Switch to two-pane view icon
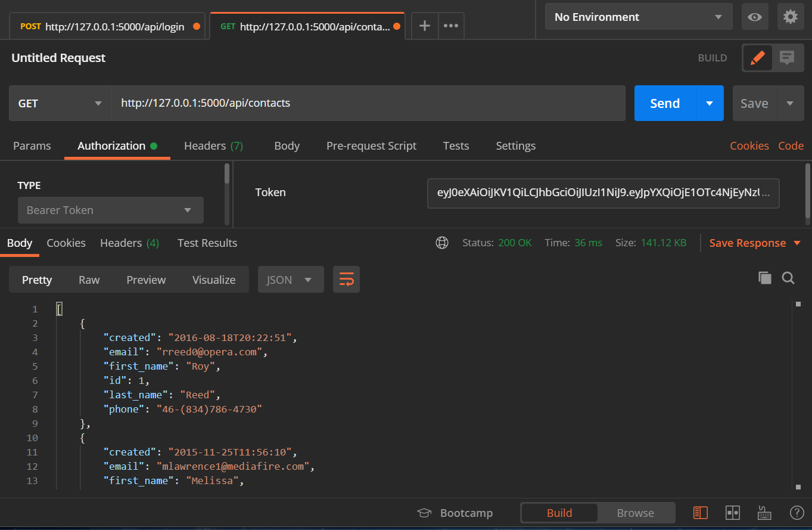The image size is (812, 530). click(x=733, y=513)
